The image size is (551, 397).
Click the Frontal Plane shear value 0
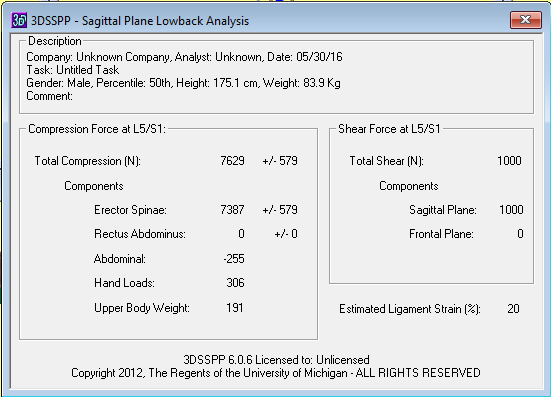tap(520, 234)
